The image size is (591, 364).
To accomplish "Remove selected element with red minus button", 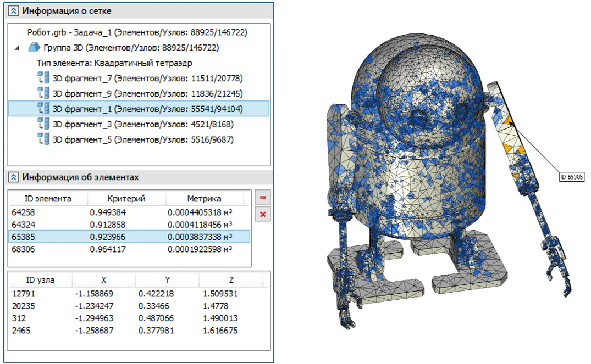I will tap(263, 197).
